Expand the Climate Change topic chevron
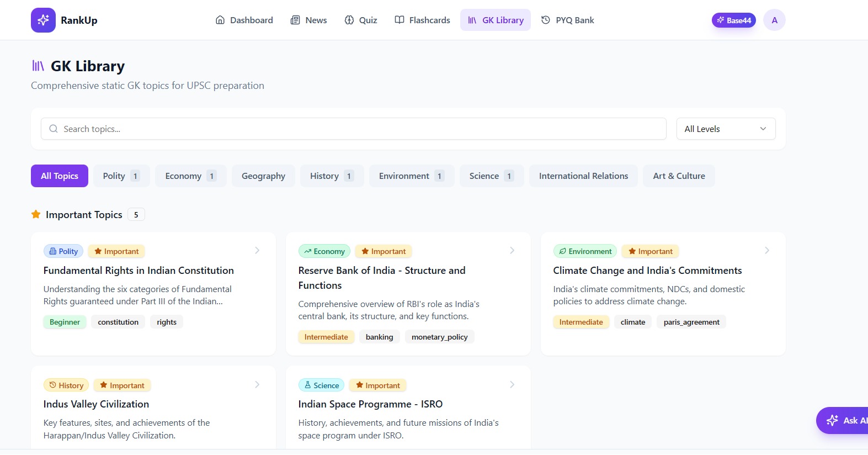This screenshot has height=455, width=868. pyautogui.click(x=767, y=251)
